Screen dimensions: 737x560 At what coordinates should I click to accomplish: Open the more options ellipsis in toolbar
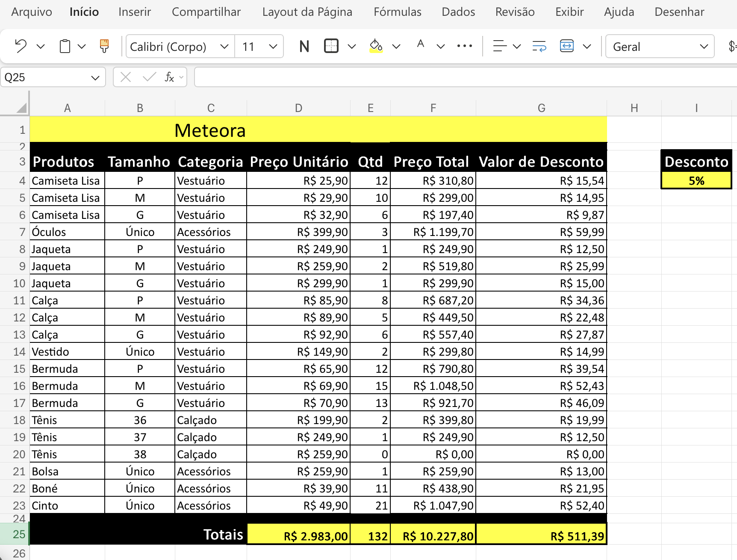465,46
